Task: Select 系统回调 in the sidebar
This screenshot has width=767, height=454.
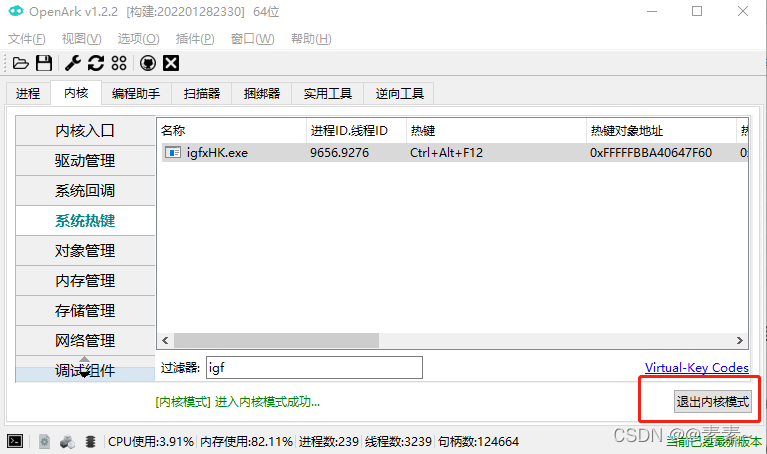Action: point(85,191)
